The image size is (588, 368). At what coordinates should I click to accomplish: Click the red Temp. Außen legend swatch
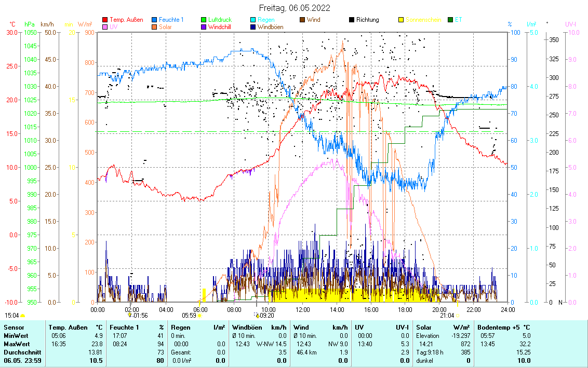point(105,20)
